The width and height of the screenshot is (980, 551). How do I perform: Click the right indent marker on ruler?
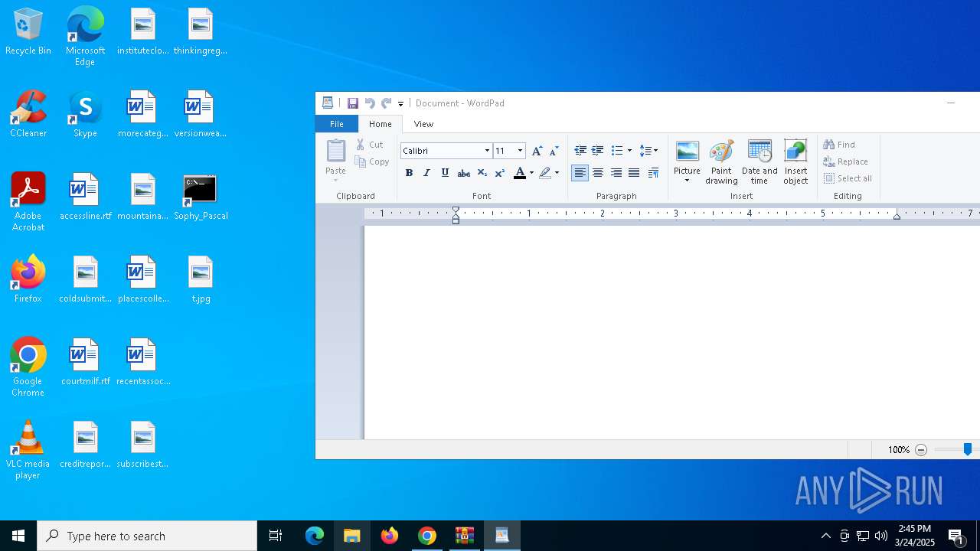[x=897, y=217]
